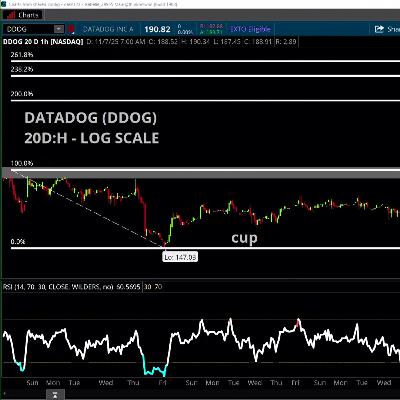Select the 200.0% Fibonacci level label
This screenshot has width=400, height=400.
pyautogui.click(x=22, y=94)
